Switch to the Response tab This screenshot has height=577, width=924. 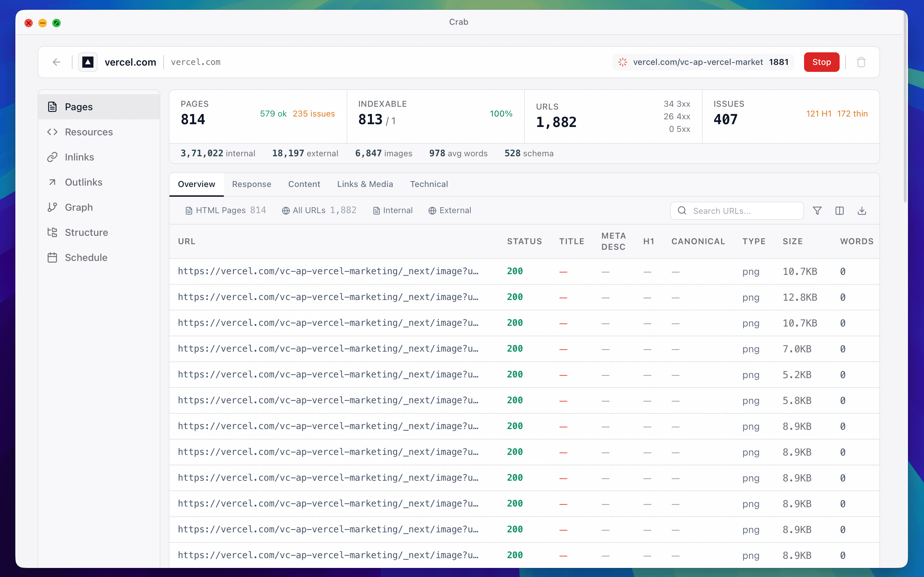251,184
